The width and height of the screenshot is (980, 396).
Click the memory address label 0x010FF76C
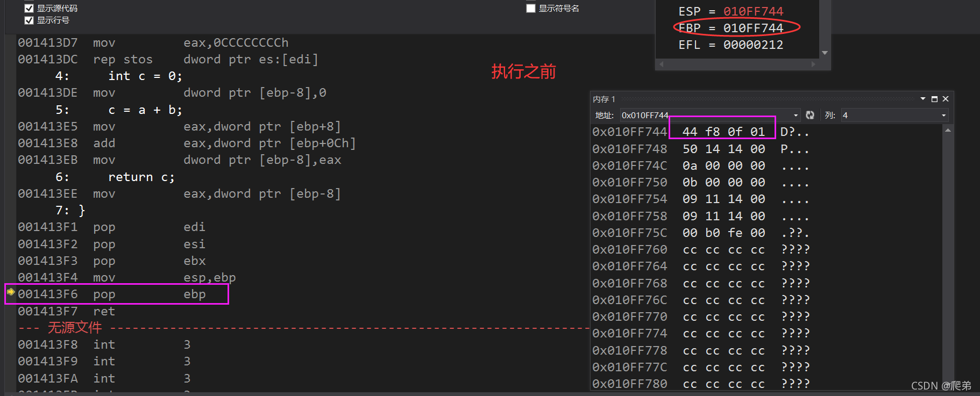click(x=630, y=300)
